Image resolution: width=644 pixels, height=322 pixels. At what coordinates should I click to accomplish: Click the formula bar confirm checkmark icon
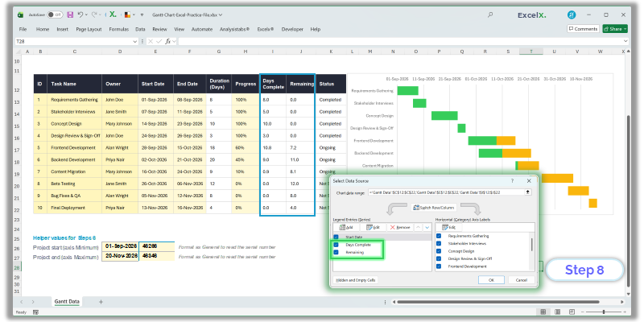(159, 41)
